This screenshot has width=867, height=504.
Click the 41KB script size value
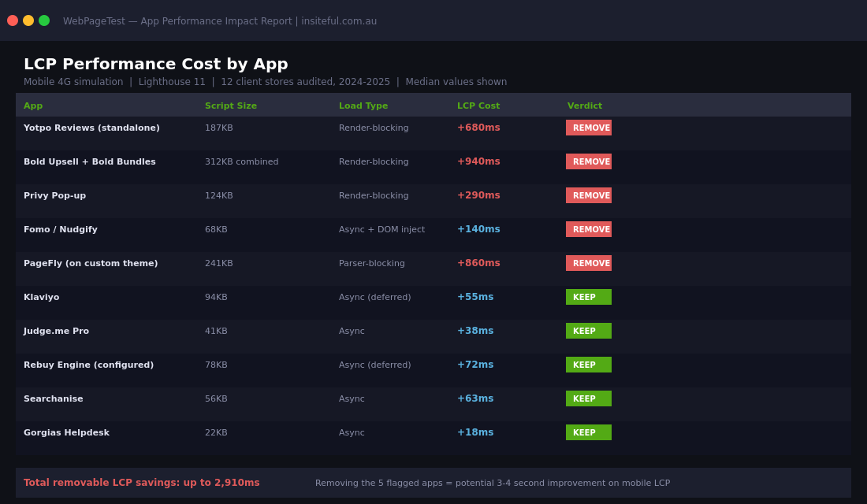click(x=216, y=331)
